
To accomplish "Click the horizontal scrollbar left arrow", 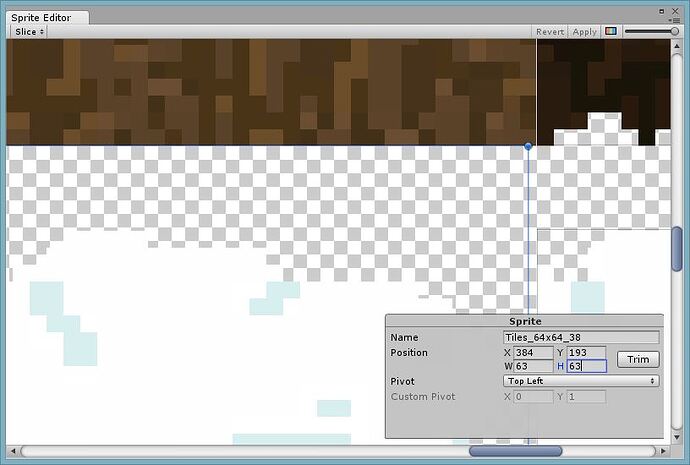I will pyautogui.click(x=13, y=451).
